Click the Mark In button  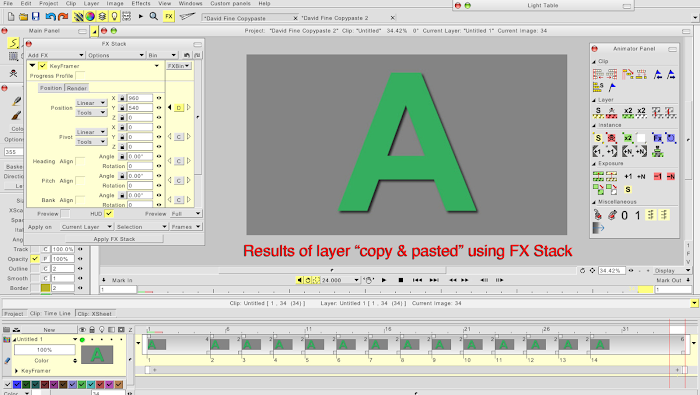tap(117, 280)
